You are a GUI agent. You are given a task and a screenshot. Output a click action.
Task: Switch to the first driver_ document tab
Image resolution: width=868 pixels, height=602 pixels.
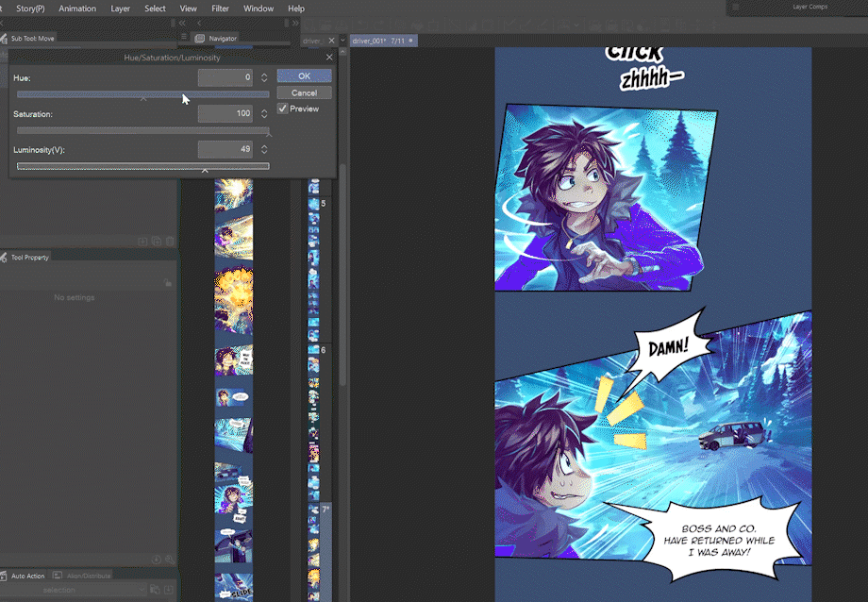(313, 41)
